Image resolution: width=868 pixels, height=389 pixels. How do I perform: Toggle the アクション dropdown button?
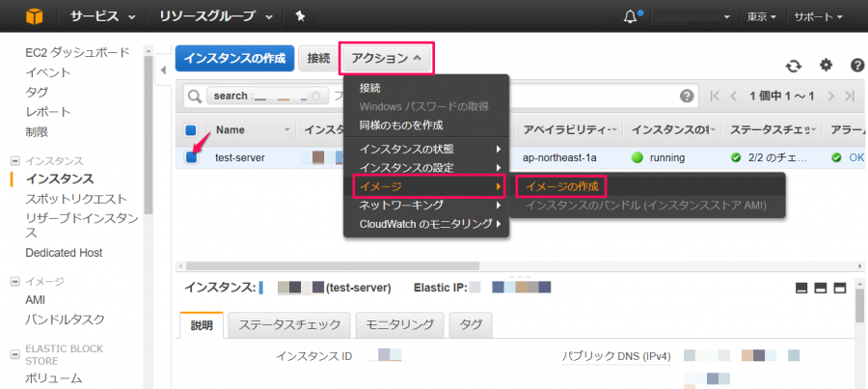(x=387, y=58)
